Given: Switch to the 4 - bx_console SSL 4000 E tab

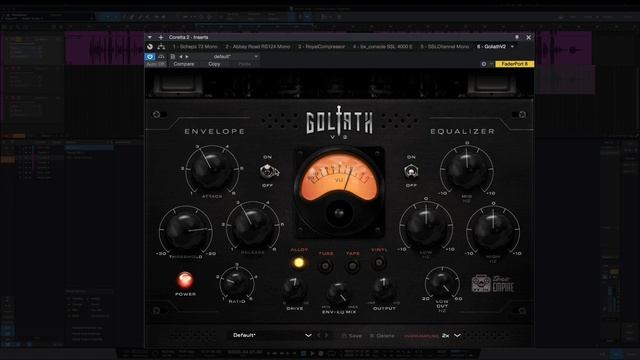Looking at the screenshot, I should pyautogui.click(x=382, y=47).
